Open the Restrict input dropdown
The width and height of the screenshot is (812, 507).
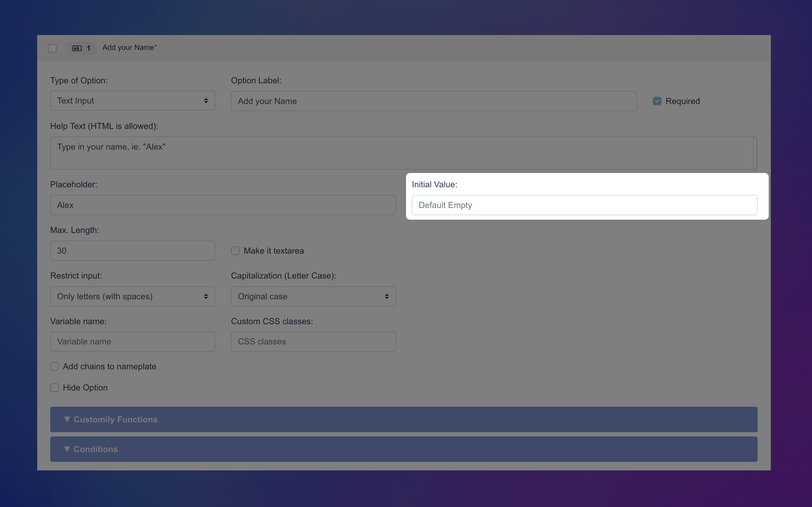pos(132,296)
